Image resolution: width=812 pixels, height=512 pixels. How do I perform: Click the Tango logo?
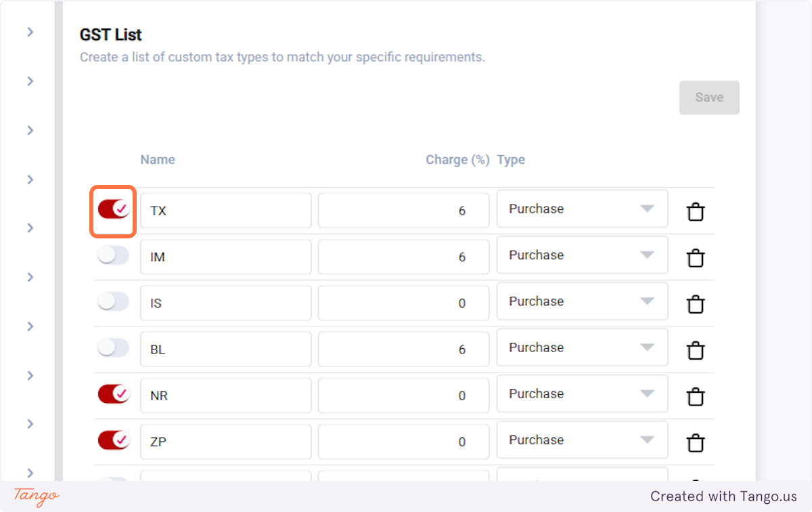pyautogui.click(x=37, y=496)
